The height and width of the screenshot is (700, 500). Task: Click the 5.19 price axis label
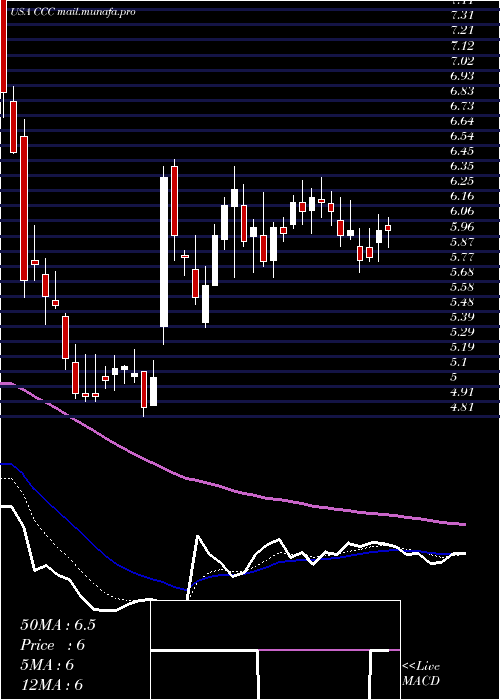coord(462,347)
